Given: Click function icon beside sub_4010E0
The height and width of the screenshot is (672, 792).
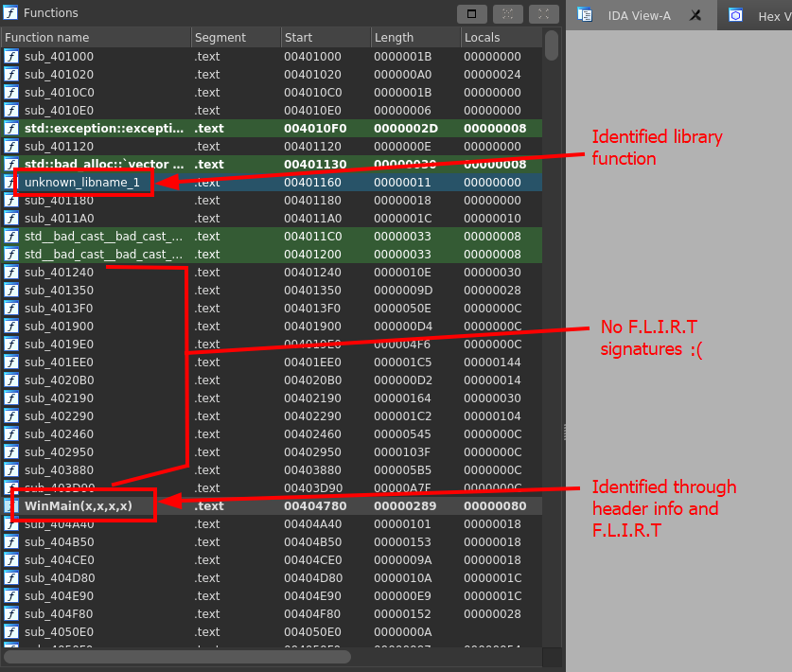Looking at the screenshot, I should click(x=11, y=110).
